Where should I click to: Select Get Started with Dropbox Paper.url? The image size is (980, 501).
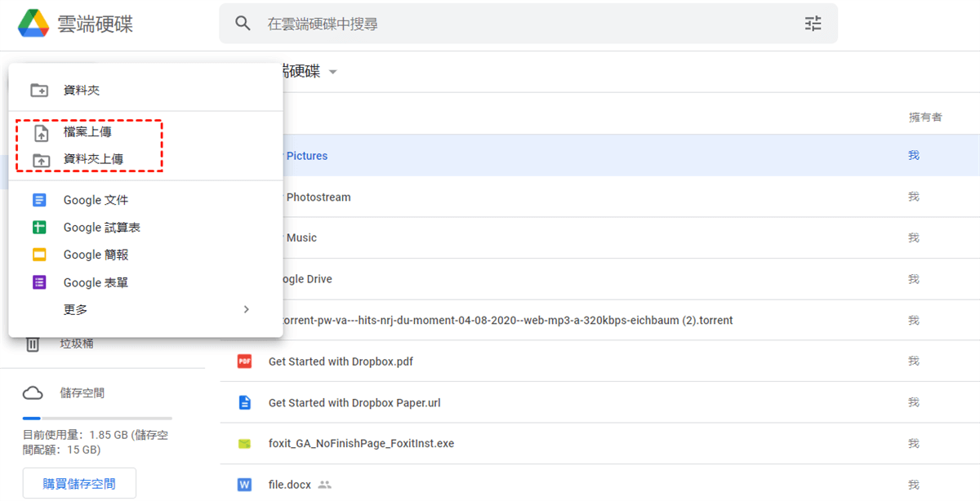pos(600,402)
